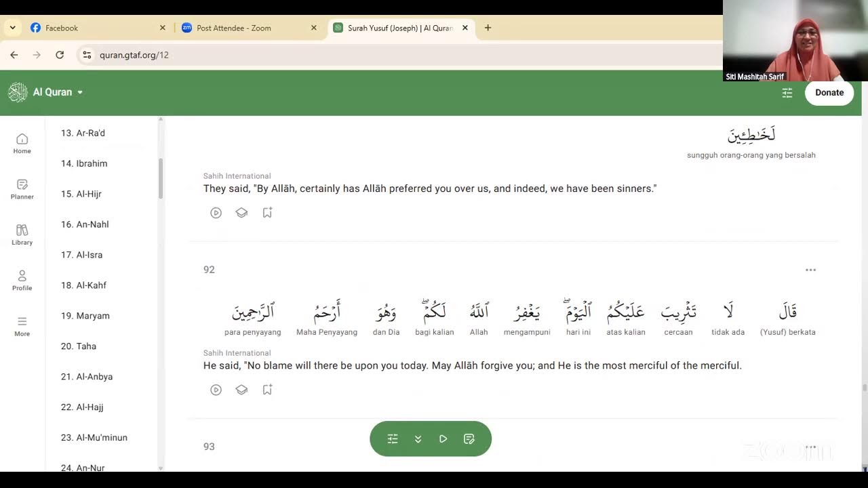Go forward in browser
Viewport: 868px width, 488px height.
[37, 55]
